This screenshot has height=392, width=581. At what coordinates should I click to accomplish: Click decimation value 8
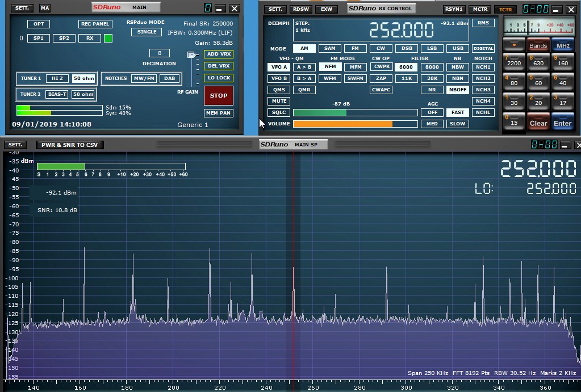[160, 53]
